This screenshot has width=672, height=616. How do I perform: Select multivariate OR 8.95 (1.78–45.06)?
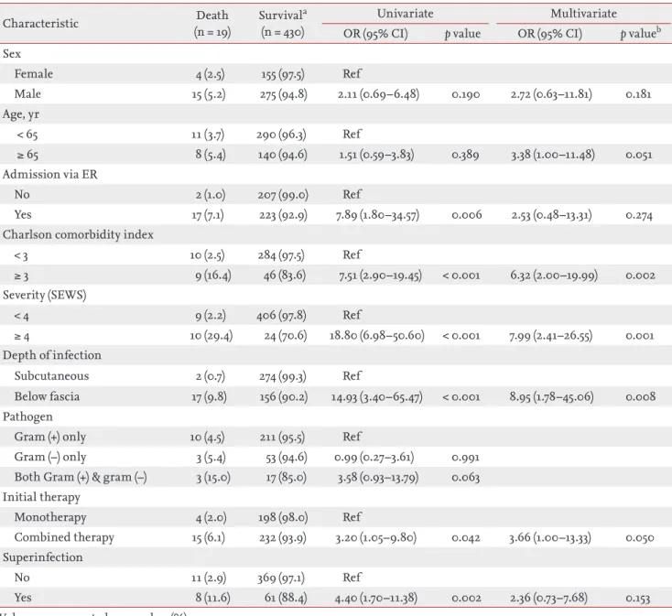[x=551, y=397]
